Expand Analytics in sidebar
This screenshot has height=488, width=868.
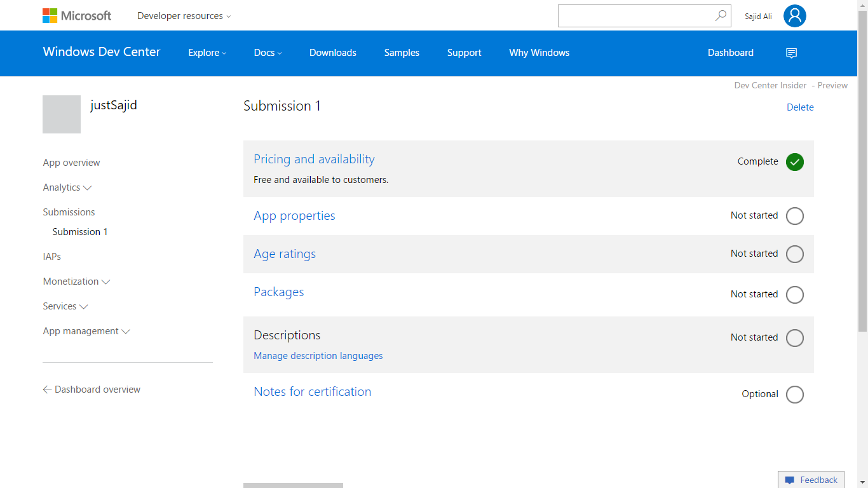pyautogui.click(x=67, y=187)
